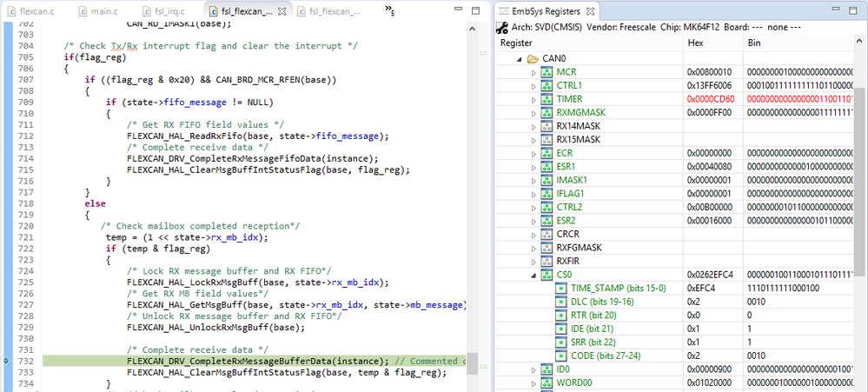The image size is (868, 392).
Task: Click line number 721 in the editor gutter
Action: [26, 237]
